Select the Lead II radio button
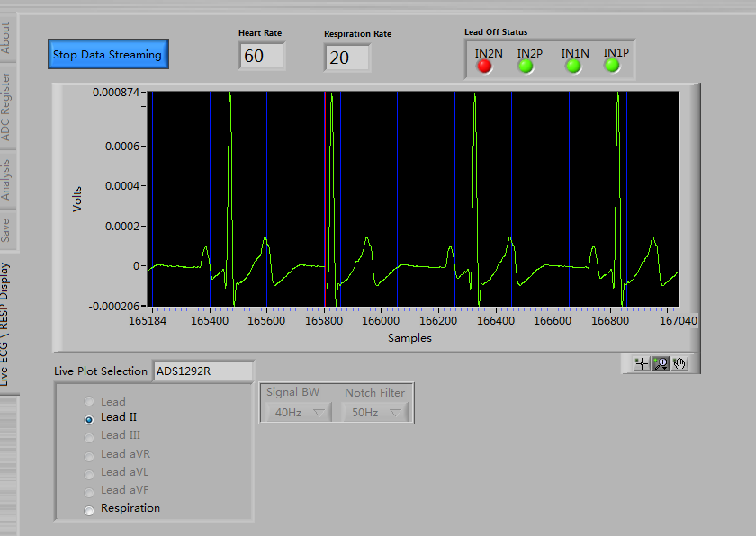 pos(89,419)
